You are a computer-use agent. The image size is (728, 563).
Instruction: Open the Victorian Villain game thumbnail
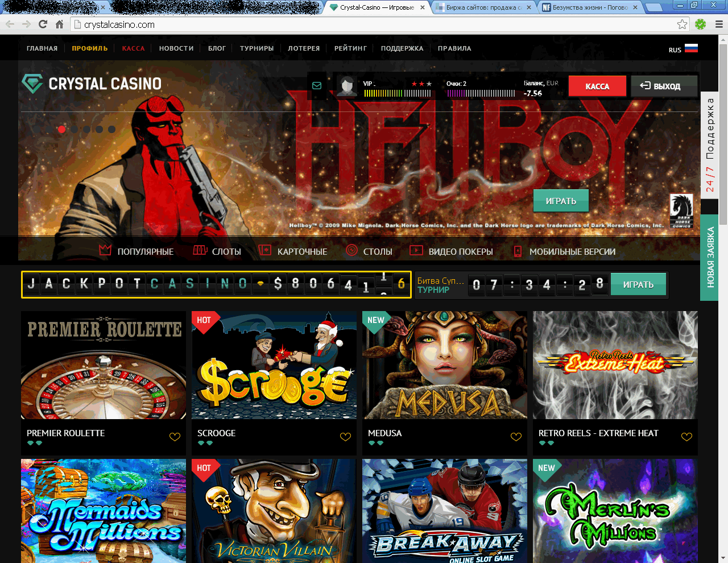(274, 511)
